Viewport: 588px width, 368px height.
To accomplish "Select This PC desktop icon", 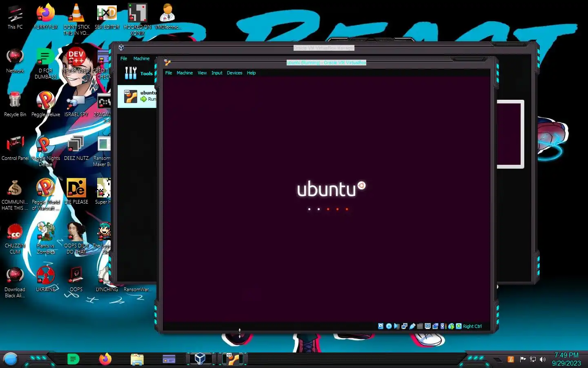I will pyautogui.click(x=15, y=17).
